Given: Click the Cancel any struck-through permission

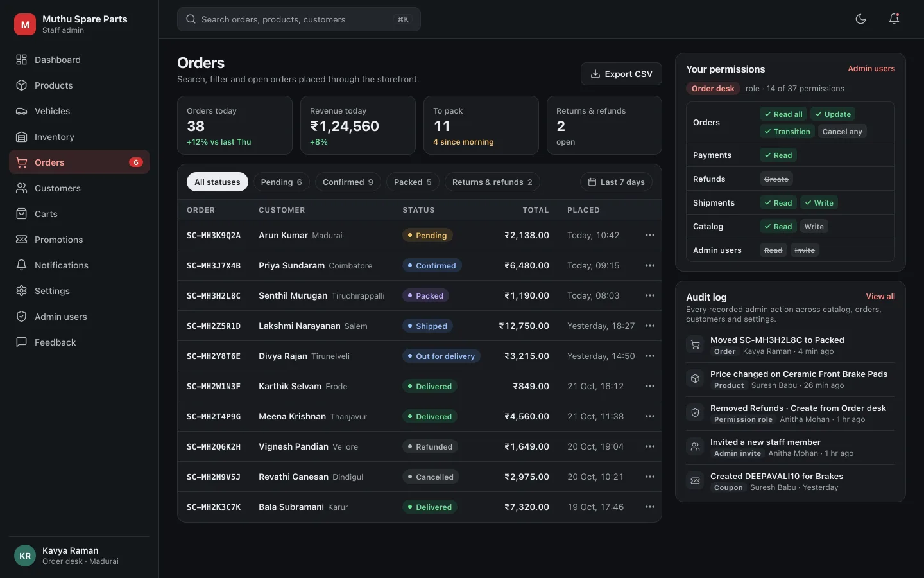Looking at the screenshot, I should 842,132.
